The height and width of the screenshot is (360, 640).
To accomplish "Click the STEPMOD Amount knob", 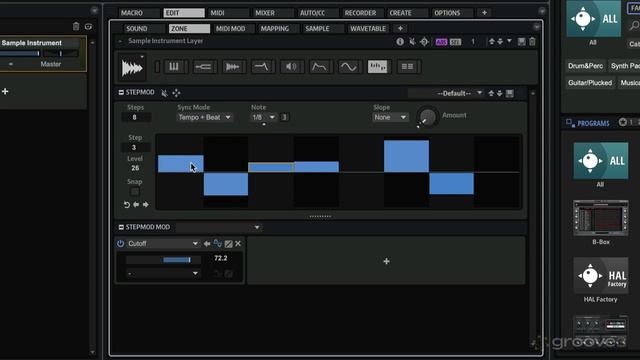I will [427, 117].
